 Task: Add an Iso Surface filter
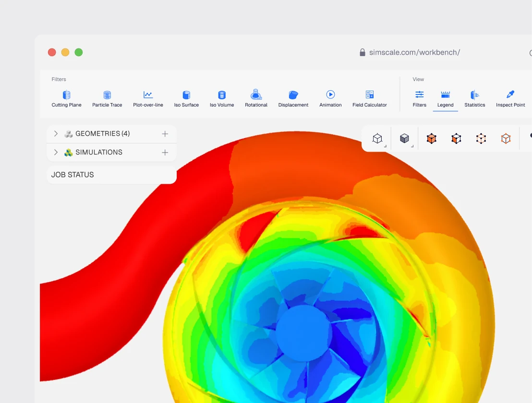186,99
